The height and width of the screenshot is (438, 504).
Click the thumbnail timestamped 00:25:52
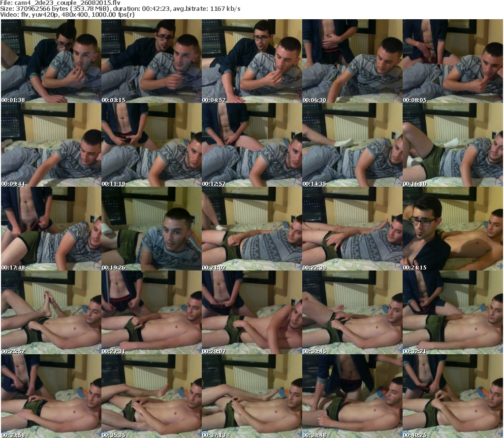coord(51,312)
